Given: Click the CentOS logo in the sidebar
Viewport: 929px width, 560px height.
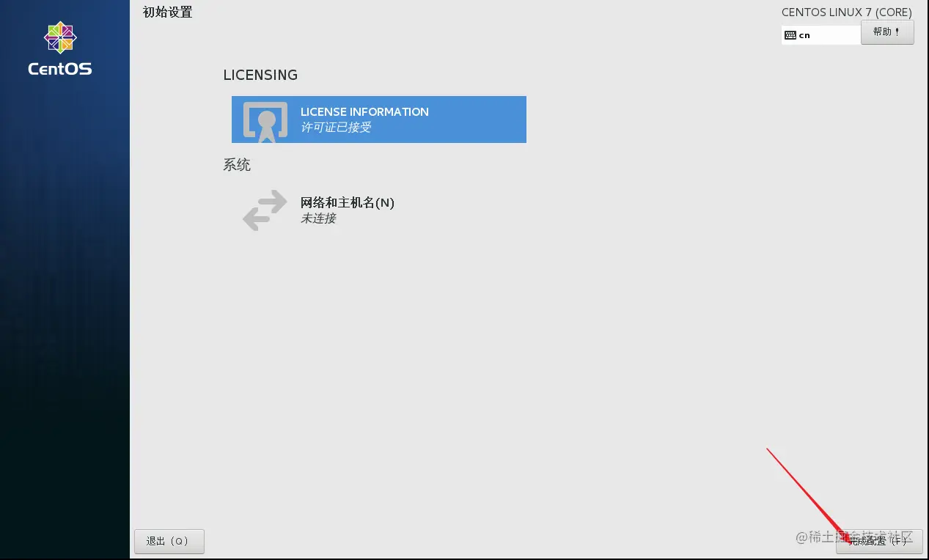Looking at the screenshot, I should pos(59,48).
